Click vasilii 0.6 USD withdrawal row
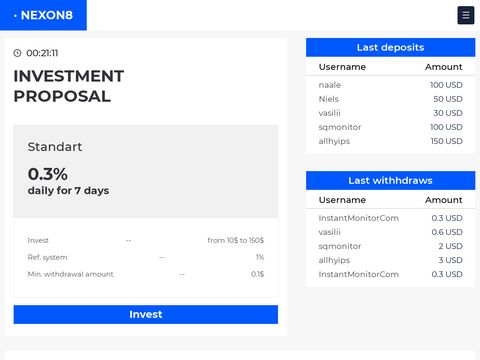 (390, 232)
